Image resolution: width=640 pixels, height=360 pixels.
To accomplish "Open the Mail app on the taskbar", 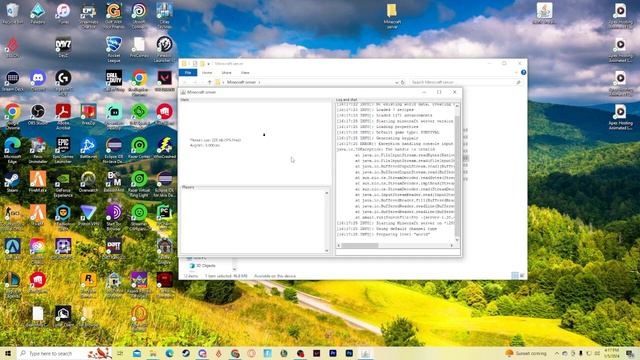I will [x=137, y=353].
